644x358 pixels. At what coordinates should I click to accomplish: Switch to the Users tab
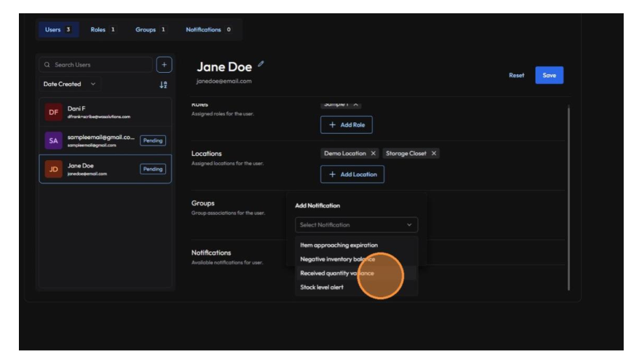click(x=58, y=29)
